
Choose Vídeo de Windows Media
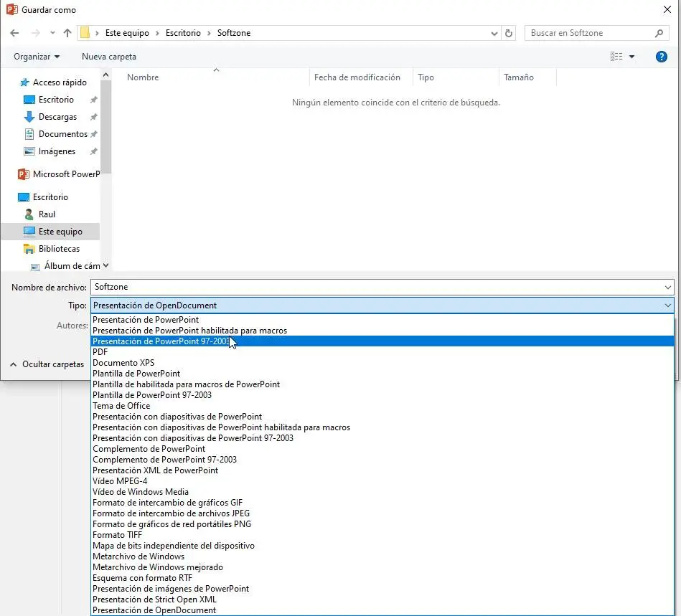click(x=382, y=492)
